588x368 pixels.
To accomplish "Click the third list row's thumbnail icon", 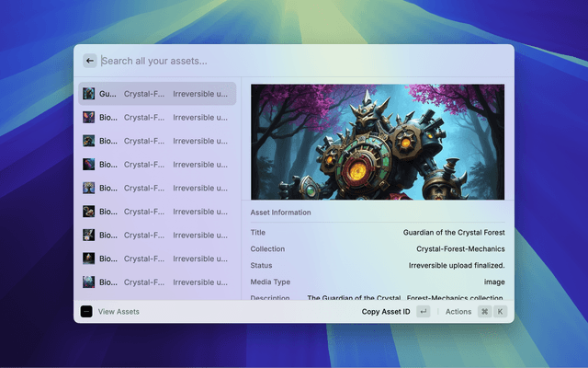I will pos(89,141).
